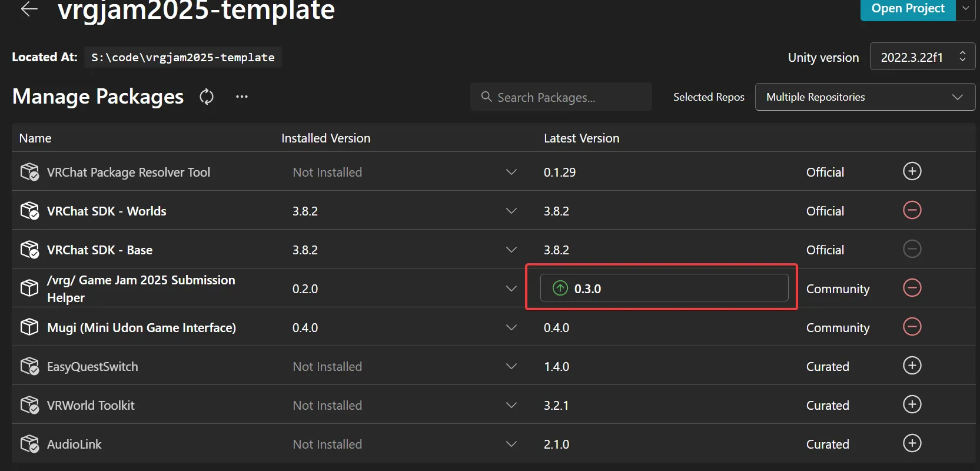This screenshot has width=980, height=471.
Task: Select the VRChat Package Resolver Tool name
Action: [128, 173]
